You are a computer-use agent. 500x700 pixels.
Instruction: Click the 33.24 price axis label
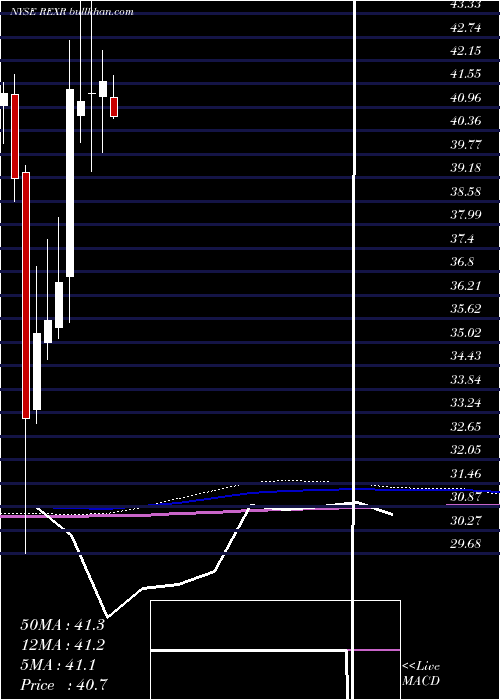[466, 402]
